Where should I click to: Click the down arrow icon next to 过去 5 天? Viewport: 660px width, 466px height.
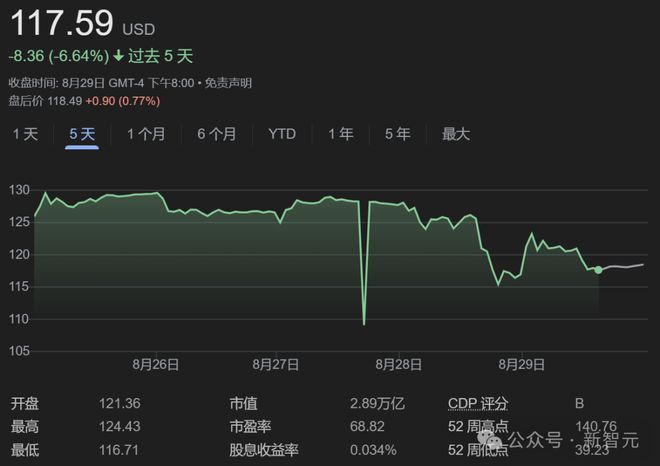[119, 56]
